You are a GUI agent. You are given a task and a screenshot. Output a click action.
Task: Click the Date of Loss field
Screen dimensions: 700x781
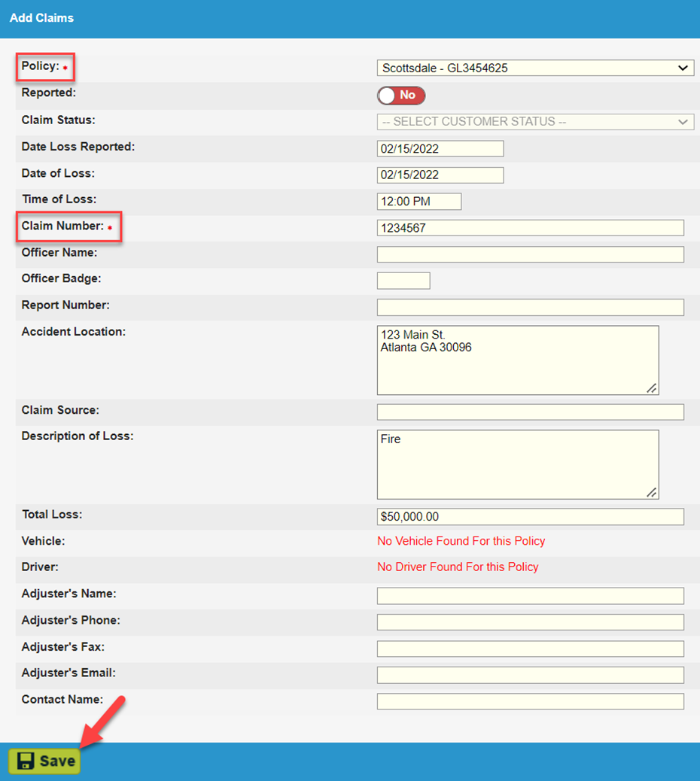point(440,175)
